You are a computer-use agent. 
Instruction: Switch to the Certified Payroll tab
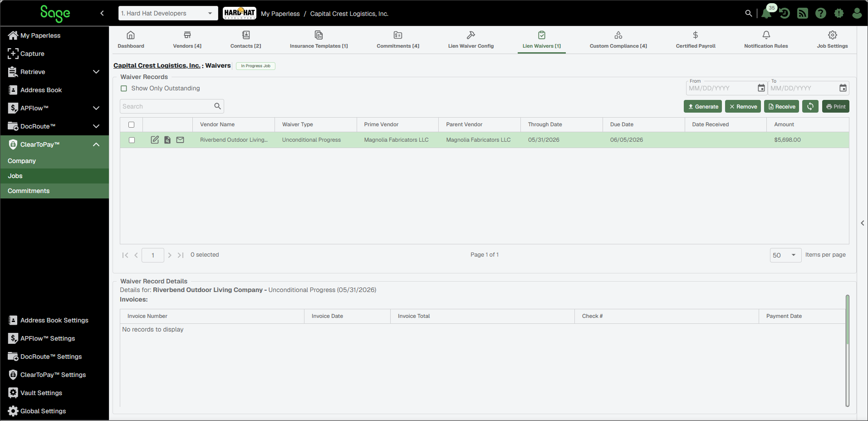pyautogui.click(x=696, y=40)
